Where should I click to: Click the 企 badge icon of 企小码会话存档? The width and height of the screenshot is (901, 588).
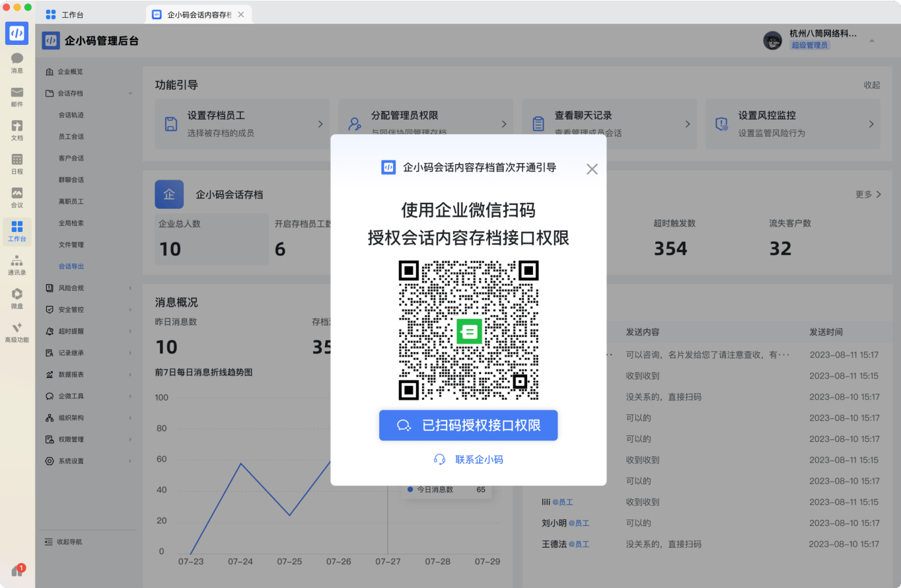(169, 194)
